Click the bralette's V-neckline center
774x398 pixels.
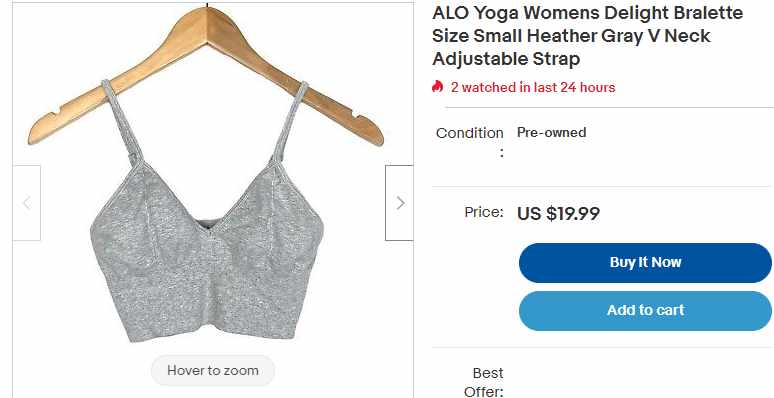(x=207, y=228)
